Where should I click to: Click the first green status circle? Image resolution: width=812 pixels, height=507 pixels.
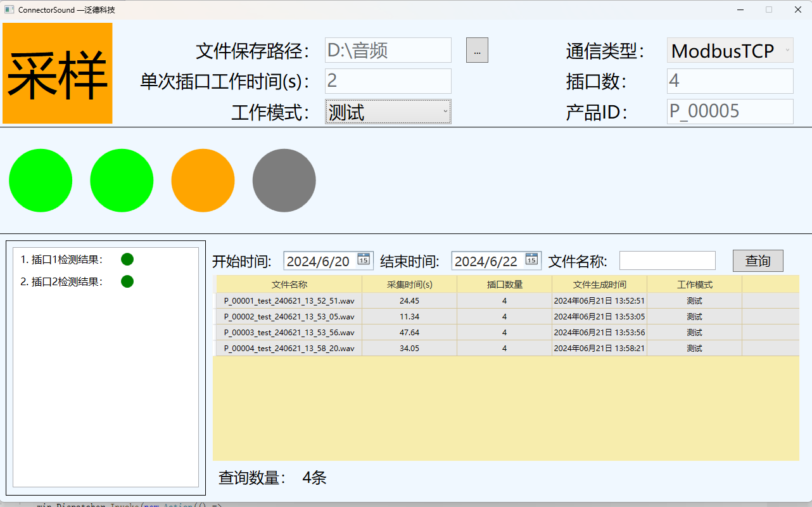(x=41, y=181)
